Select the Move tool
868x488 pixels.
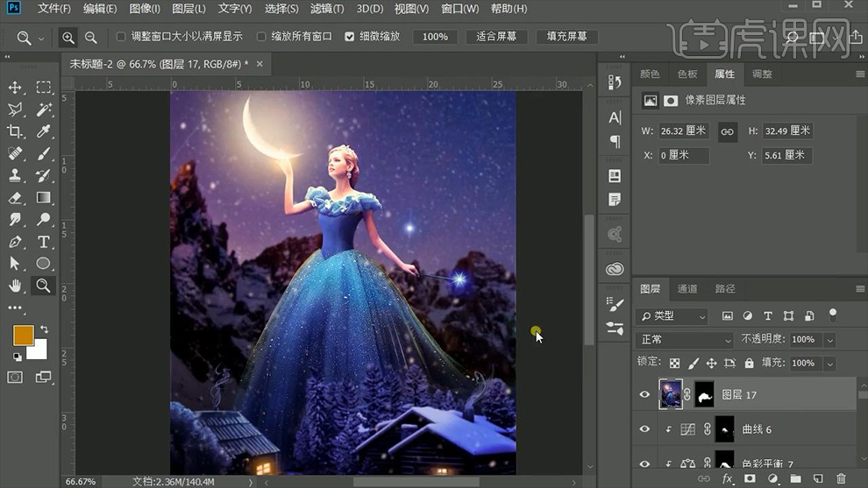pyautogui.click(x=15, y=88)
